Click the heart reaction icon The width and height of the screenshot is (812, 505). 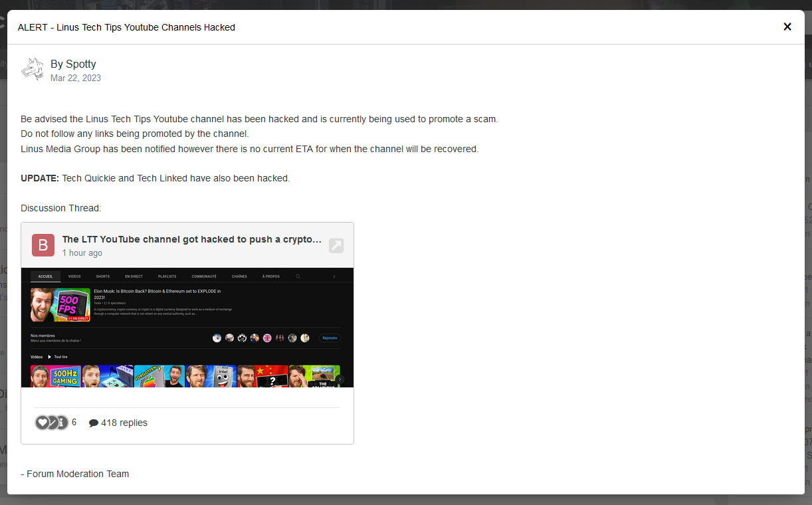(42, 422)
